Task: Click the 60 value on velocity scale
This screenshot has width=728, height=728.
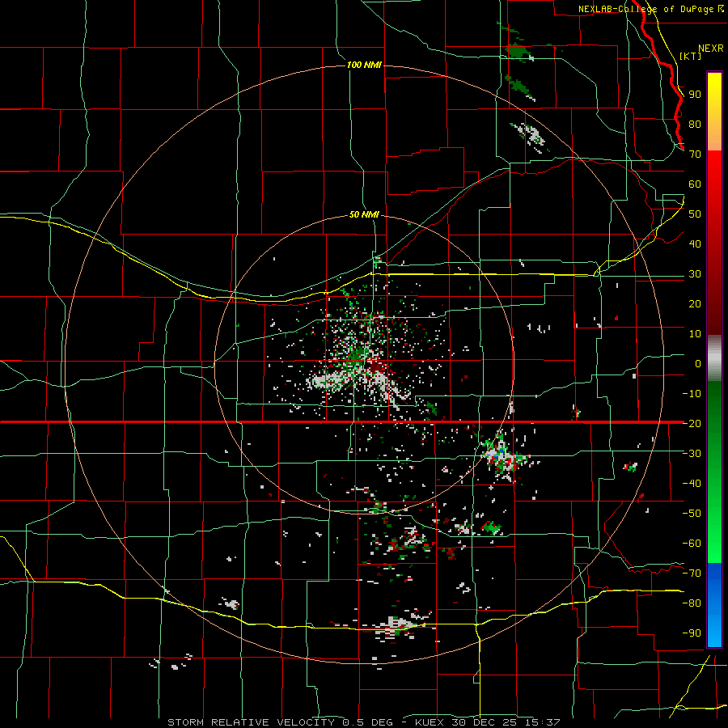Action: [x=695, y=184]
